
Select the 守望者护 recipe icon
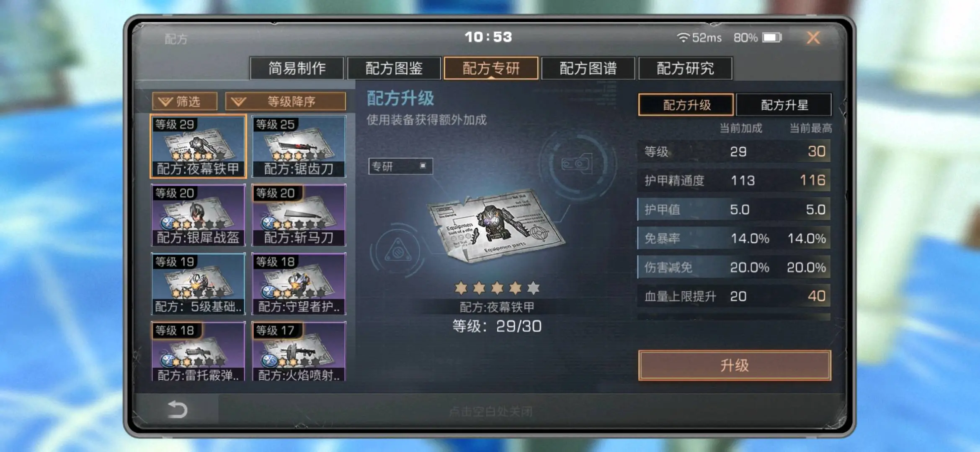pos(299,284)
